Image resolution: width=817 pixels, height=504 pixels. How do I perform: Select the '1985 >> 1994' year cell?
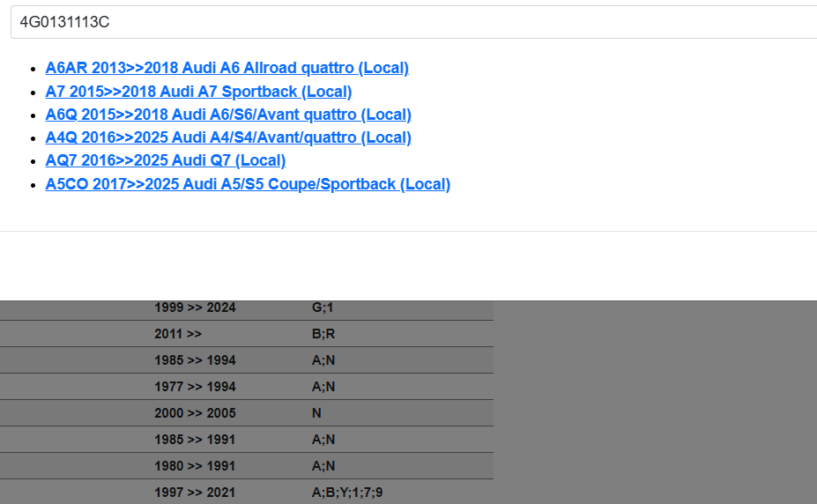point(195,360)
